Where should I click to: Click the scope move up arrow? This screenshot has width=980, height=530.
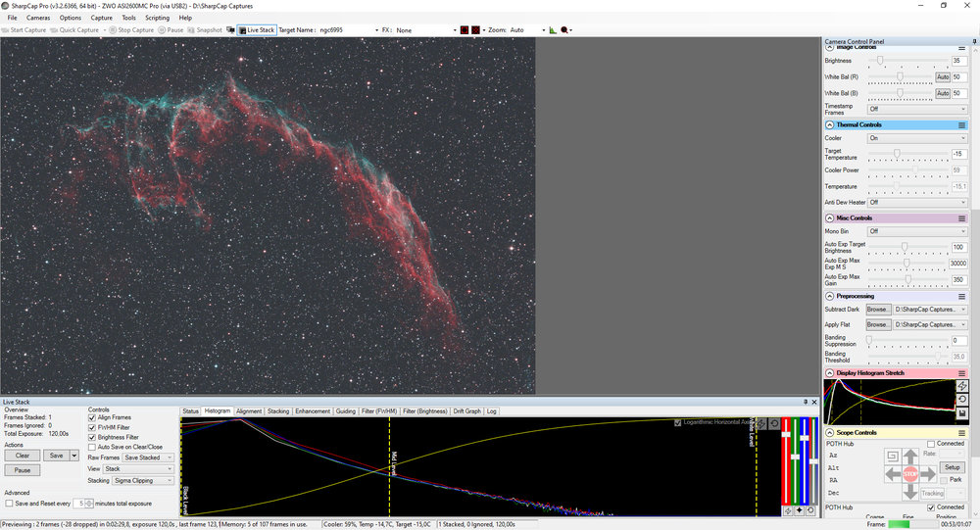910,457
